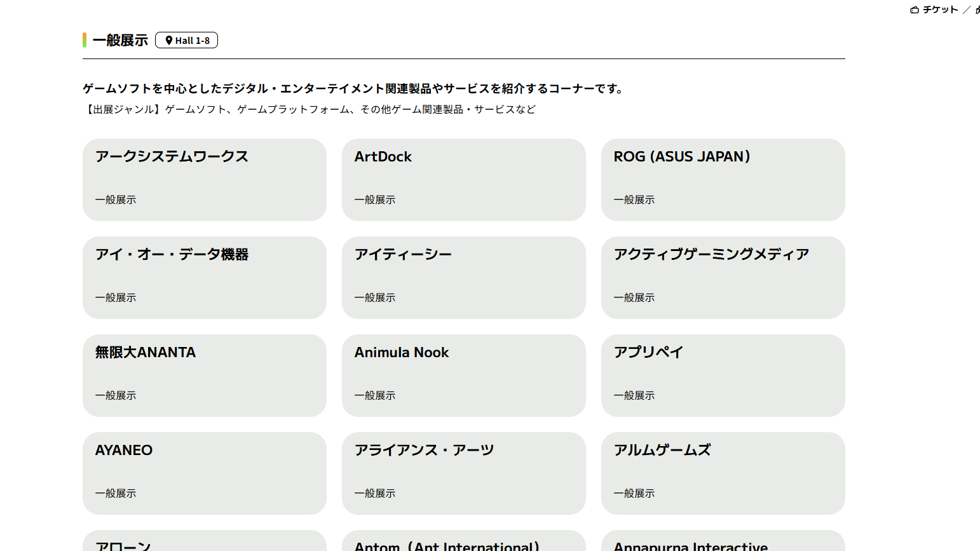
Task: Select the アイティーシー exhibitor card
Action: [x=463, y=278]
